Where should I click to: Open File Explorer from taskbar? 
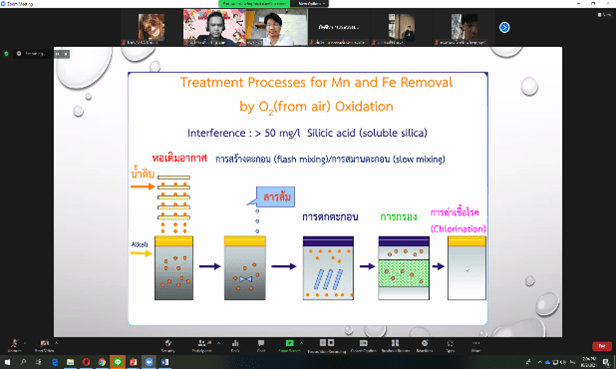70,362
